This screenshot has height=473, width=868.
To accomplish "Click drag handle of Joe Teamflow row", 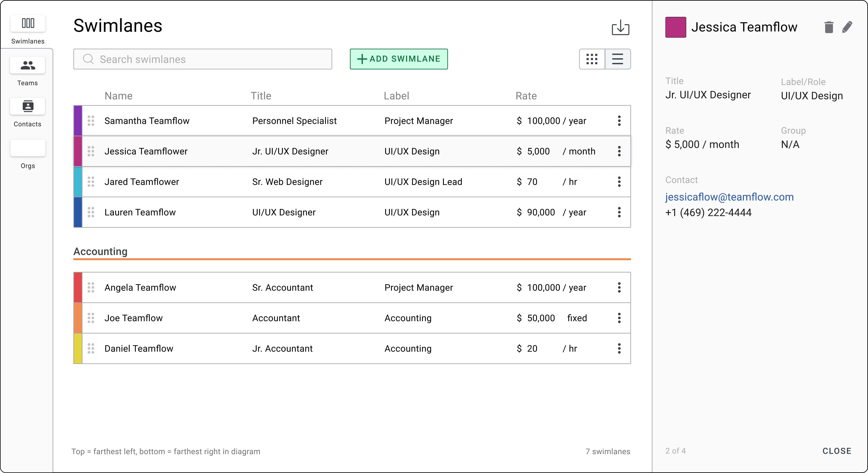I will (x=91, y=318).
